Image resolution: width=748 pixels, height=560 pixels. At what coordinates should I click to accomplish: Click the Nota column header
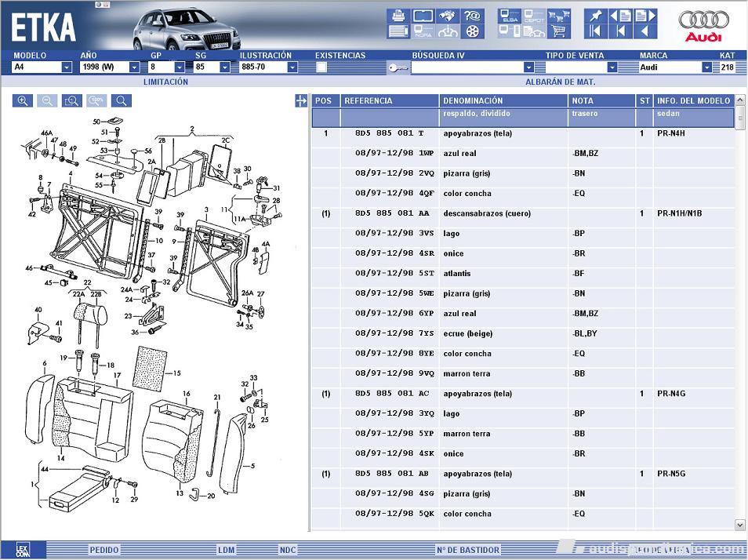coord(601,100)
